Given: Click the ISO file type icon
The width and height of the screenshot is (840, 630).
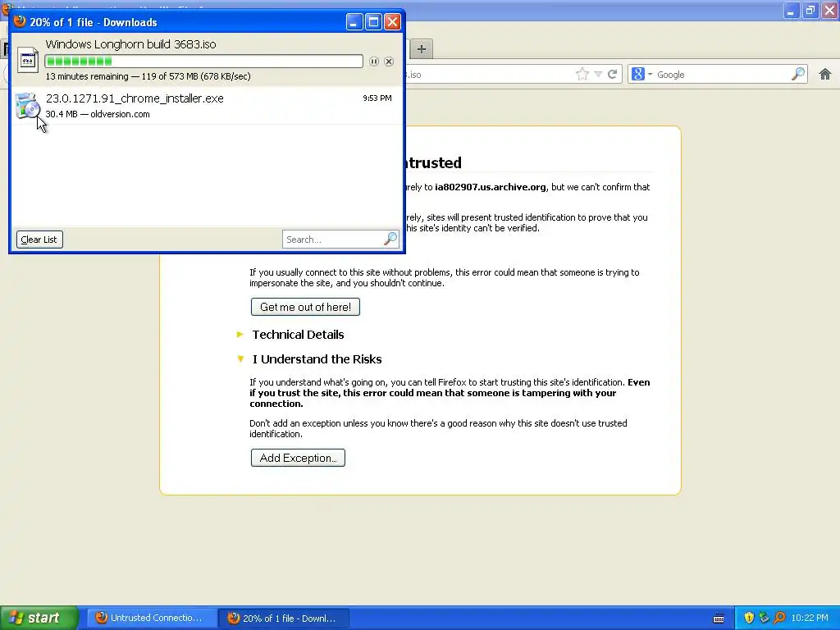Looking at the screenshot, I should pos(27,60).
